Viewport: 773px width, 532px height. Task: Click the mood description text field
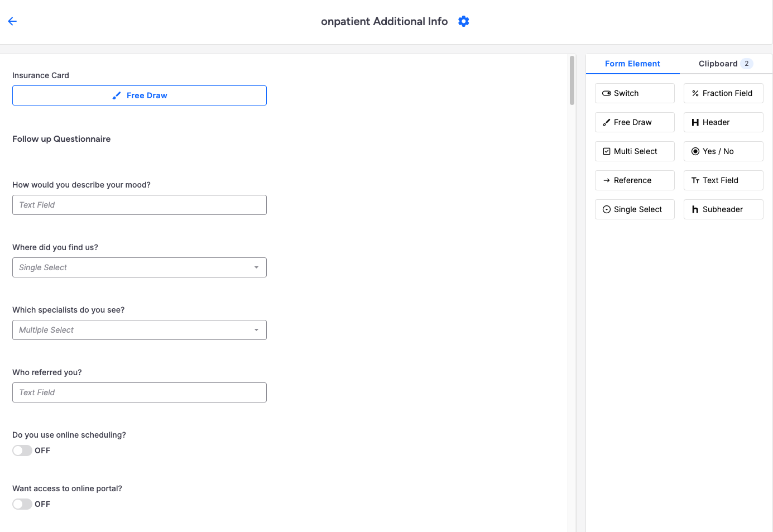click(139, 205)
